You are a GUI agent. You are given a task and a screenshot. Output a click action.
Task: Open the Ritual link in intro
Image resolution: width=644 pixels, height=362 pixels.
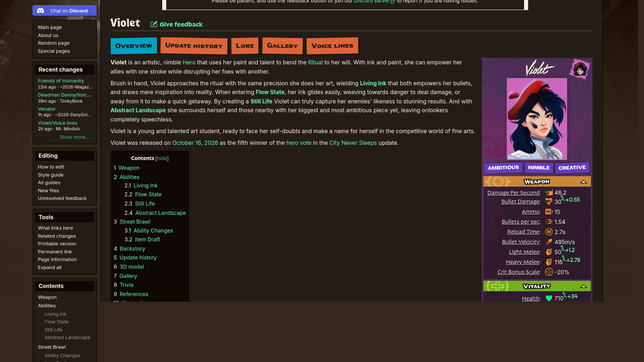(x=315, y=62)
